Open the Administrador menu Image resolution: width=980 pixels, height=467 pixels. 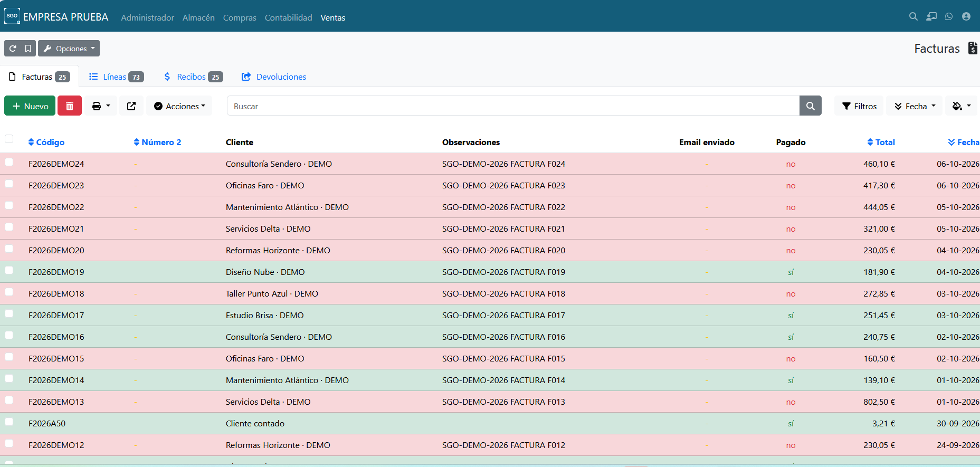(x=148, y=17)
